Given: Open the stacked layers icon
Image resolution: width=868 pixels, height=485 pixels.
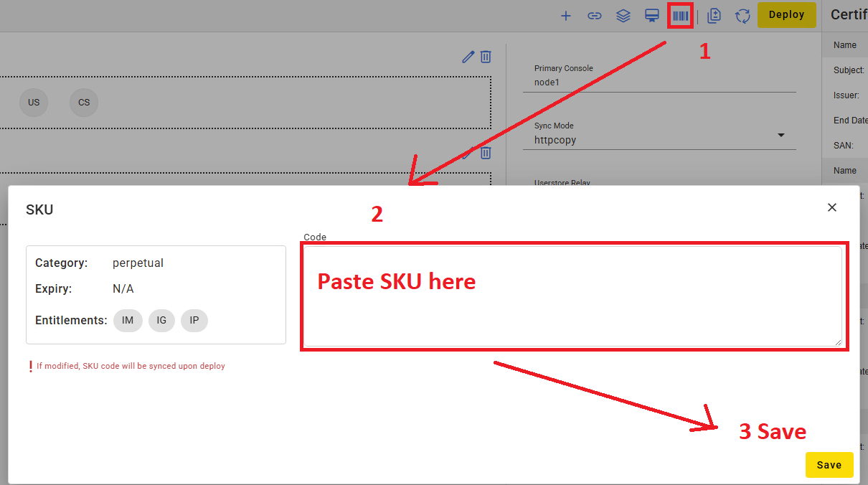Looking at the screenshot, I should [623, 16].
